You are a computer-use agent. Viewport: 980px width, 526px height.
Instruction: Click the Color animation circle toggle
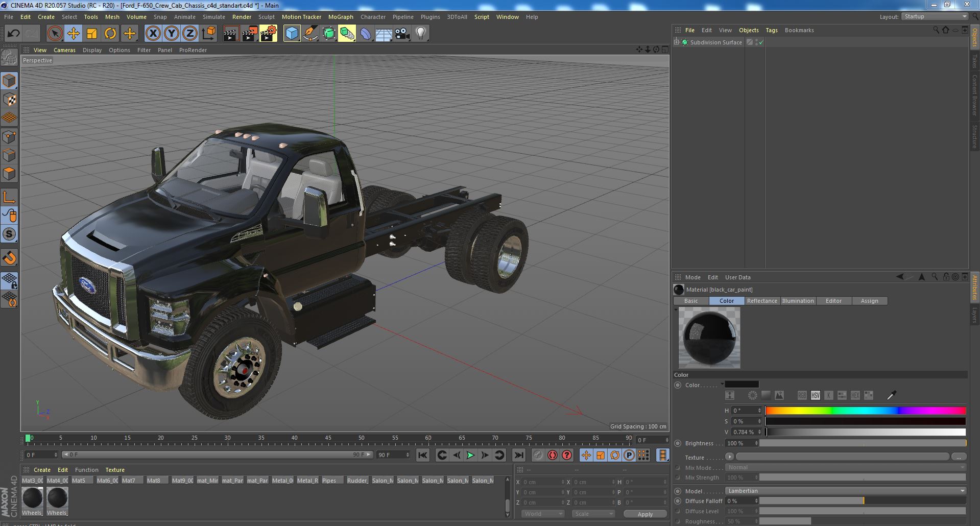(x=678, y=385)
